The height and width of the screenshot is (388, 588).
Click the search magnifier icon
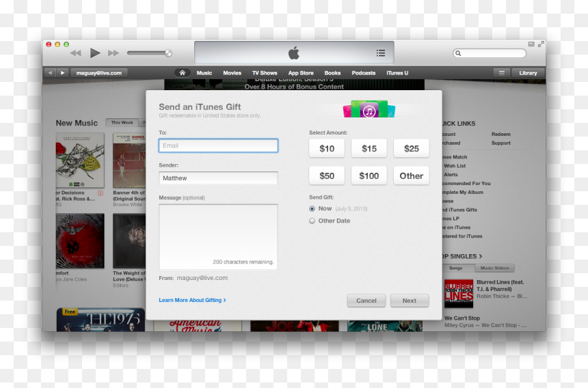pos(458,53)
